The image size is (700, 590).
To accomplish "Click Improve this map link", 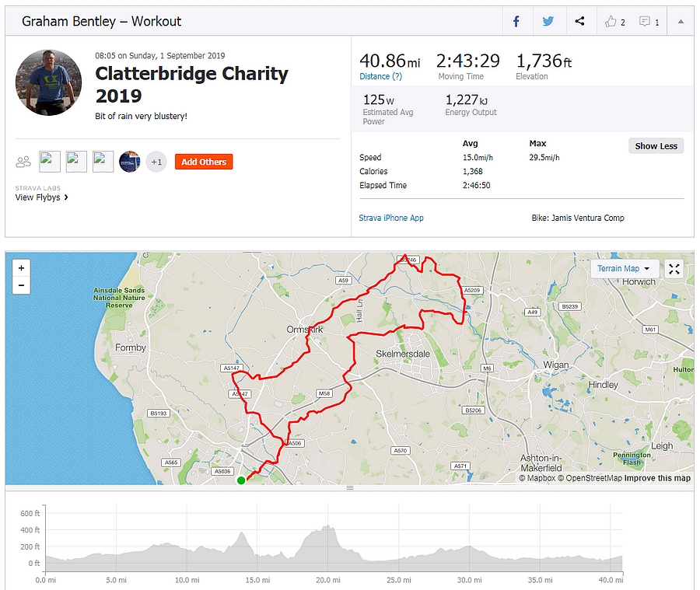I will click(x=657, y=478).
